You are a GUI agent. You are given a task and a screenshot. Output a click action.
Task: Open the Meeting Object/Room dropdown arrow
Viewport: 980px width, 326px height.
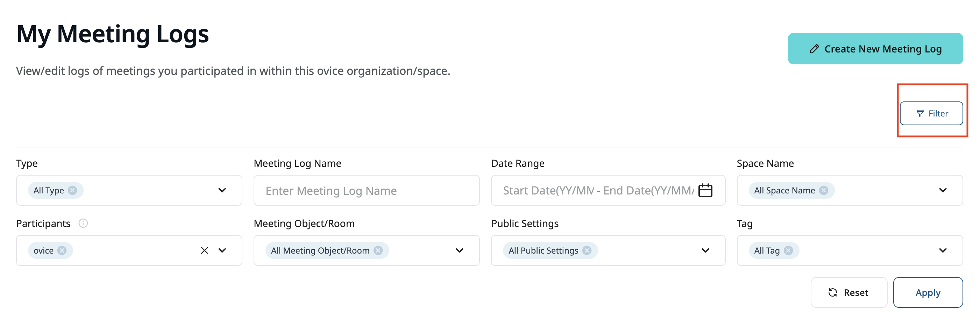coord(459,250)
